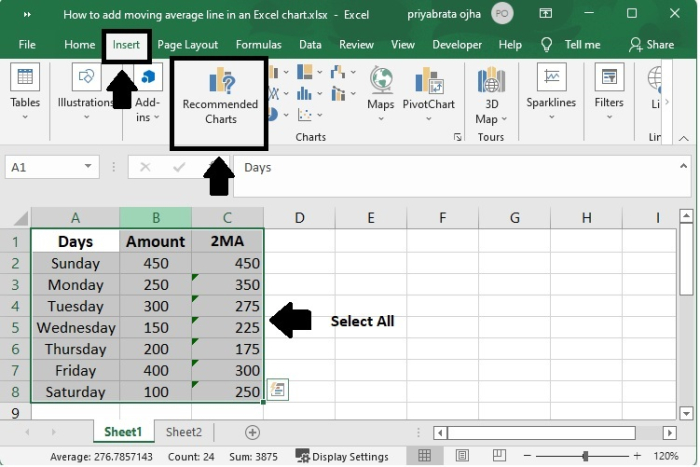Switch to the Home tab

pos(79,45)
